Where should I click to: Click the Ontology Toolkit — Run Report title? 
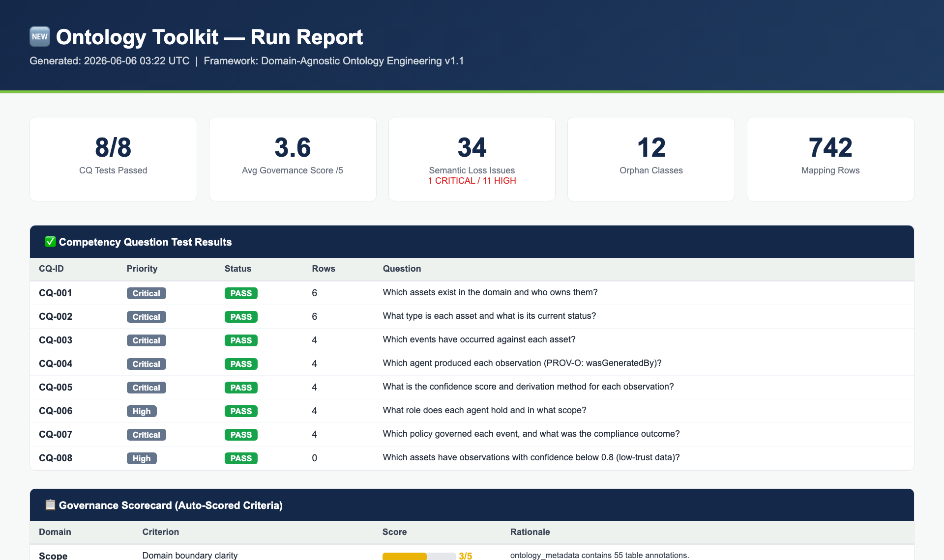tap(209, 37)
